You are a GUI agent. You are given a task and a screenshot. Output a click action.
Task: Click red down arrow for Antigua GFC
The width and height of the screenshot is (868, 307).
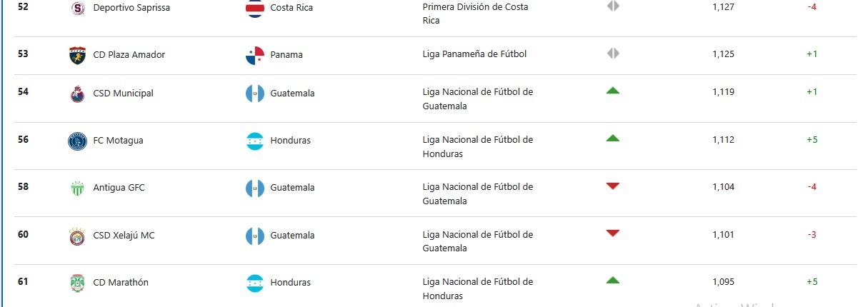point(612,186)
